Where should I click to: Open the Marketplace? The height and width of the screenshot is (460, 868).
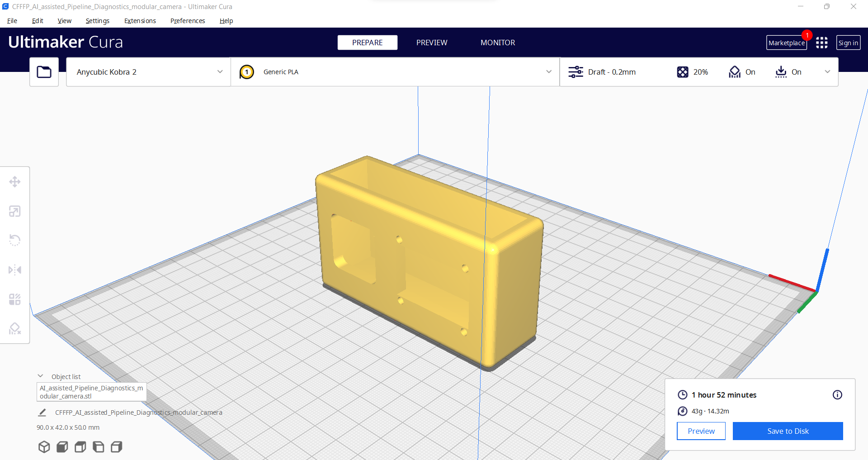[x=787, y=43]
